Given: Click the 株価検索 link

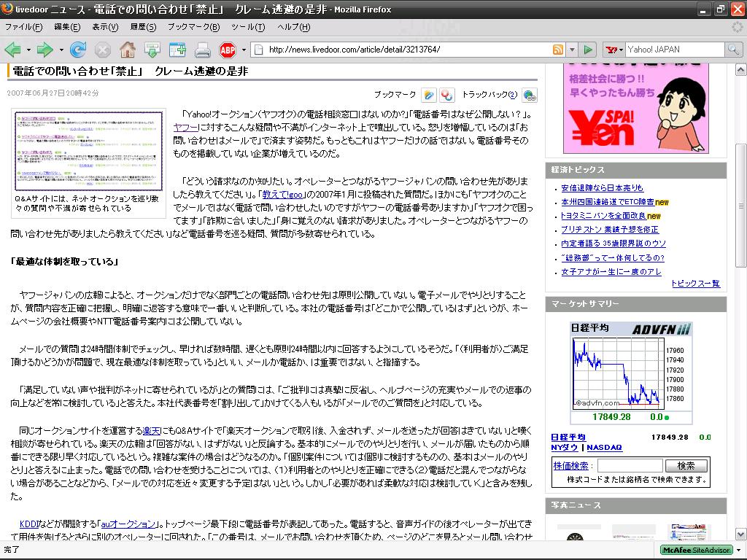Looking at the screenshot, I should (x=570, y=466).
